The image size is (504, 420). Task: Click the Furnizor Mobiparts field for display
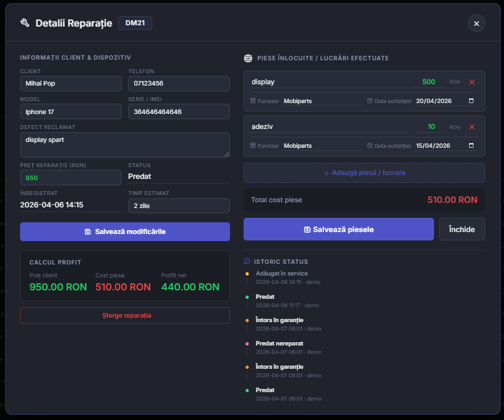coord(322,101)
